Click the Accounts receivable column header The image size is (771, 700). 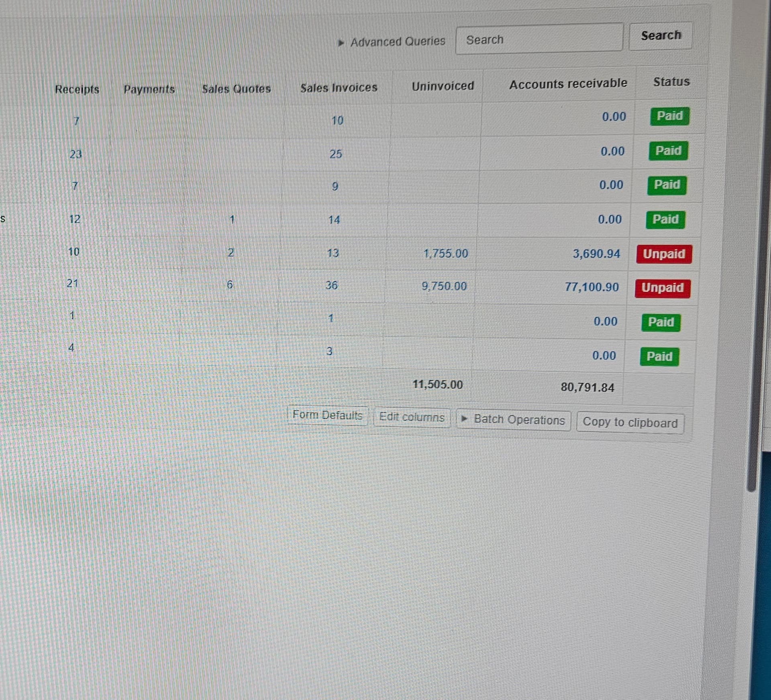(x=568, y=84)
